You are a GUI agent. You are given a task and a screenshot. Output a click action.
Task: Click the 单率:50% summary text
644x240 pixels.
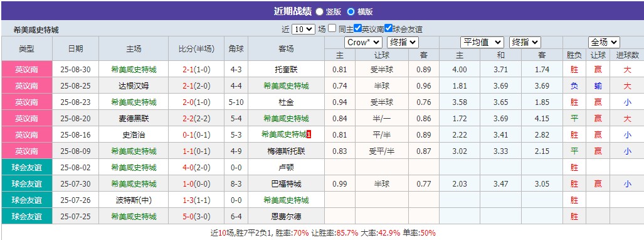click(x=419, y=232)
